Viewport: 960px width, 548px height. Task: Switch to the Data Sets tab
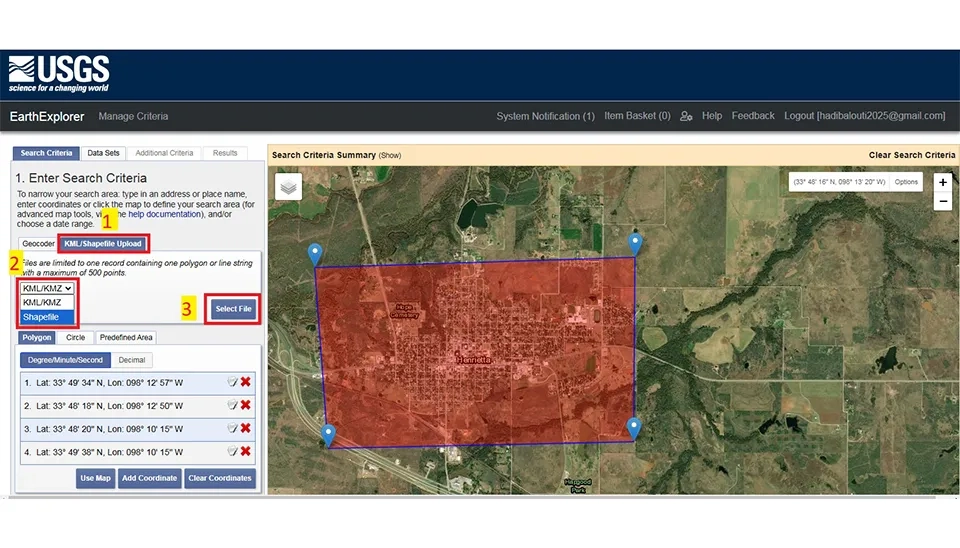tap(103, 153)
